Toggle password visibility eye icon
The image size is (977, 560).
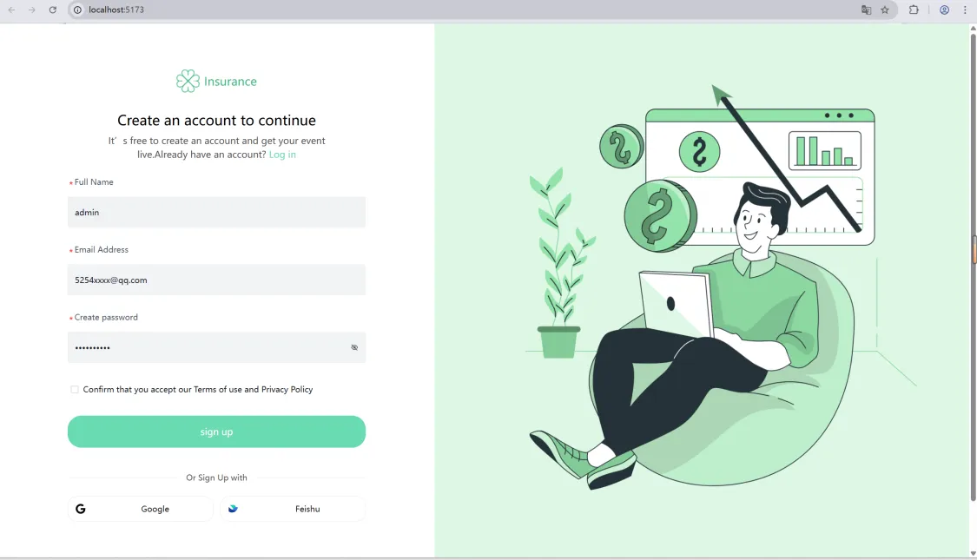(x=354, y=347)
